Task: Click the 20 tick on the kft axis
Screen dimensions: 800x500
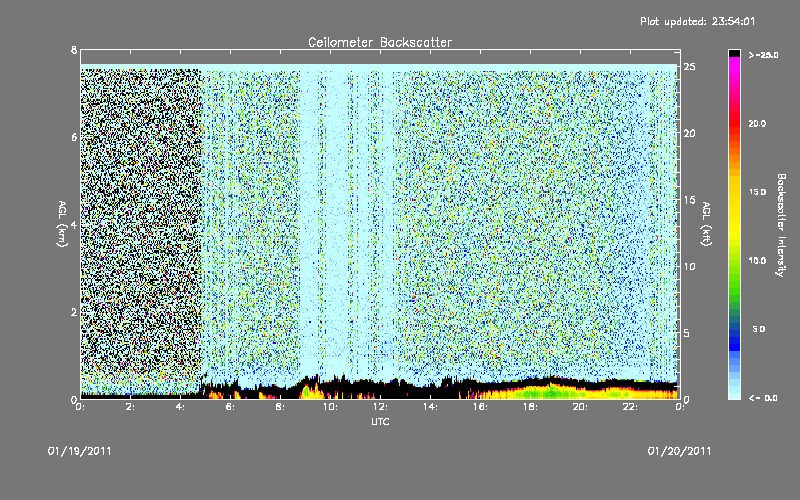Action: (x=690, y=133)
